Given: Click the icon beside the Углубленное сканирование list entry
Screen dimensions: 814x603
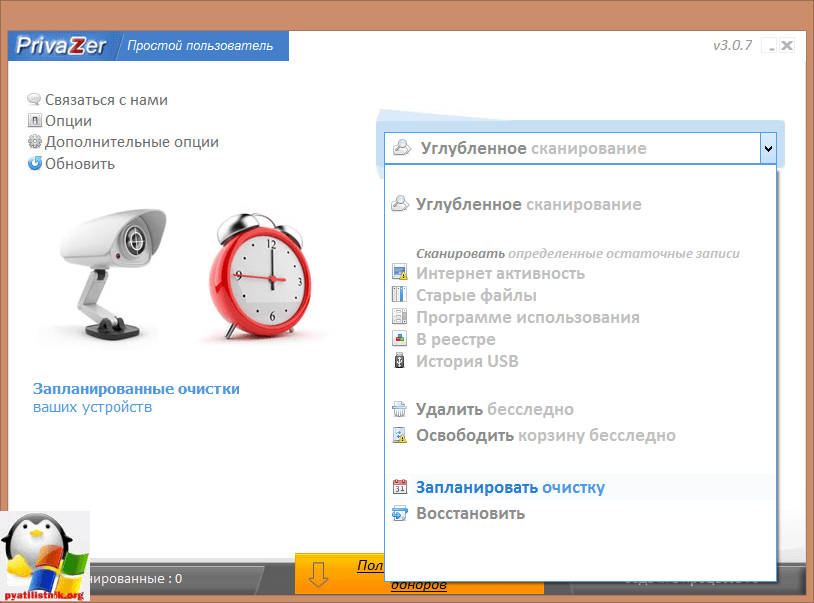Looking at the screenshot, I should 400,203.
